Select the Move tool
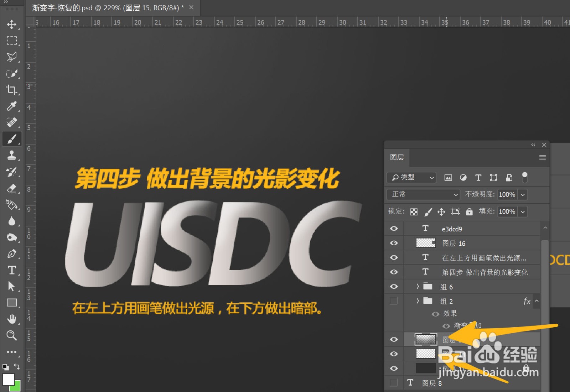Image resolution: width=570 pixels, height=392 pixels. [12, 25]
